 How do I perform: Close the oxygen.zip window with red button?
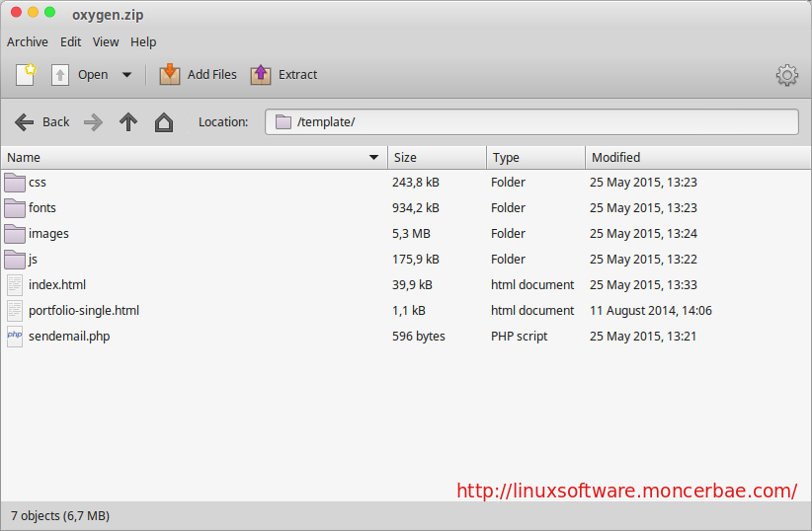coord(16,13)
